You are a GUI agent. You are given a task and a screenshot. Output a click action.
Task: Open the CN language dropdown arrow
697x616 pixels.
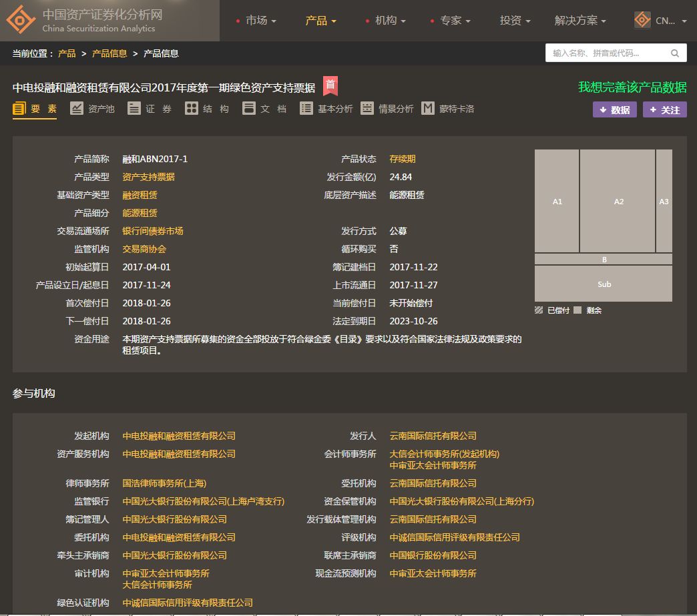click(684, 21)
